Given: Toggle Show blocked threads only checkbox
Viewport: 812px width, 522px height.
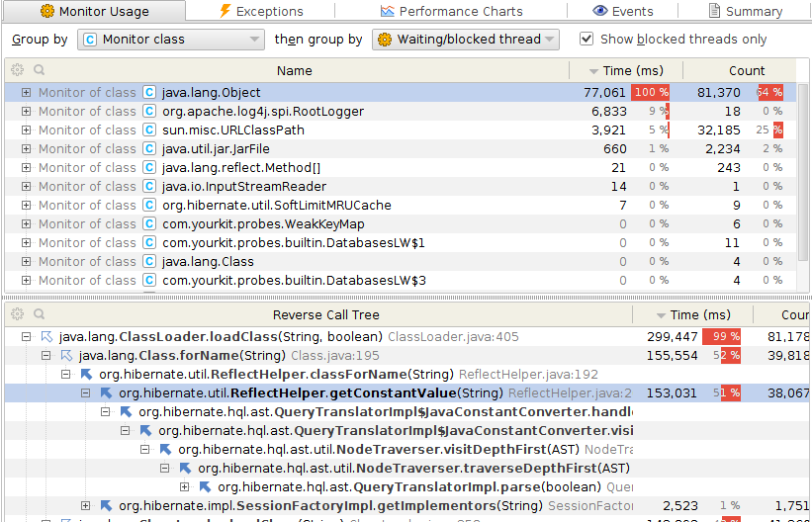Looking at the screenshot, I should coord(586,40).
